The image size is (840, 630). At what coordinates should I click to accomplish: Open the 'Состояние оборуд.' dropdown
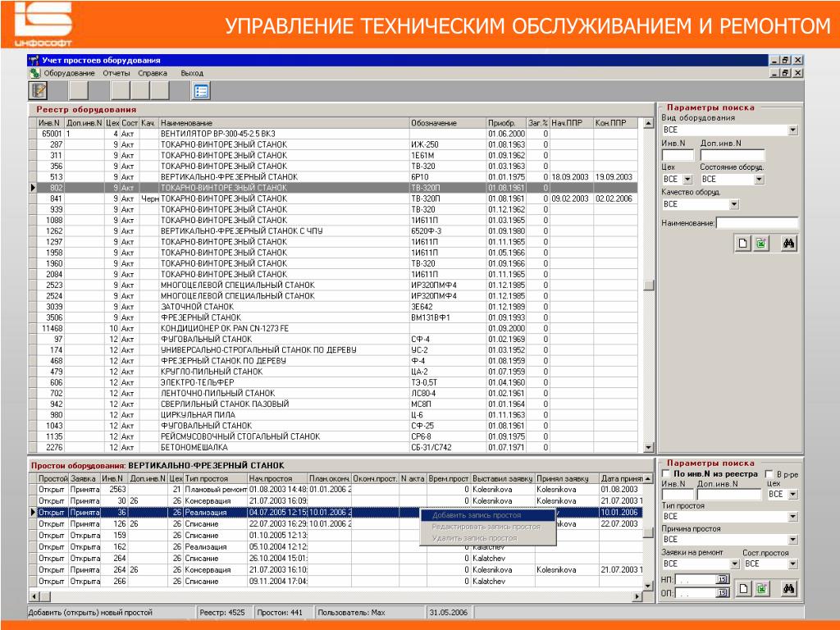759,180
